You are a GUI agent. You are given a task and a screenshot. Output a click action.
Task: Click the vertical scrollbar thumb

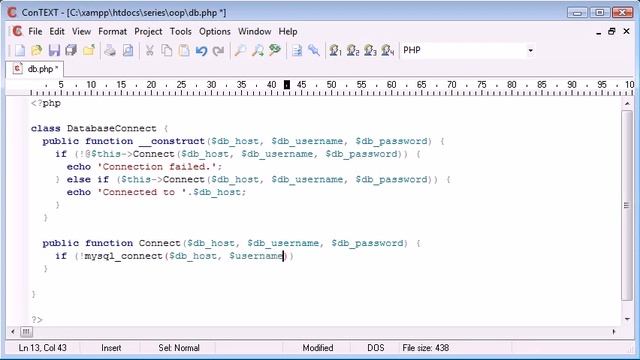(x=627, y=205)
